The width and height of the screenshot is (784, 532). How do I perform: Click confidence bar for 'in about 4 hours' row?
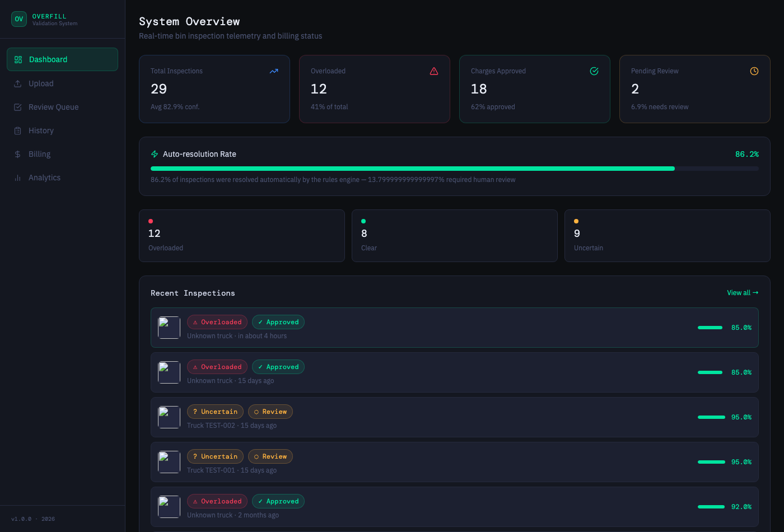click(x=710, y=328)
